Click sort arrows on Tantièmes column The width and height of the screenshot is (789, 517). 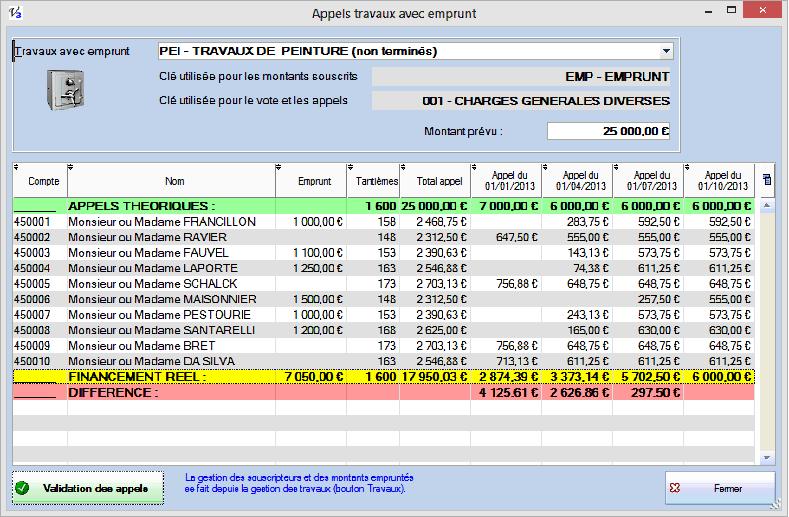350,167
